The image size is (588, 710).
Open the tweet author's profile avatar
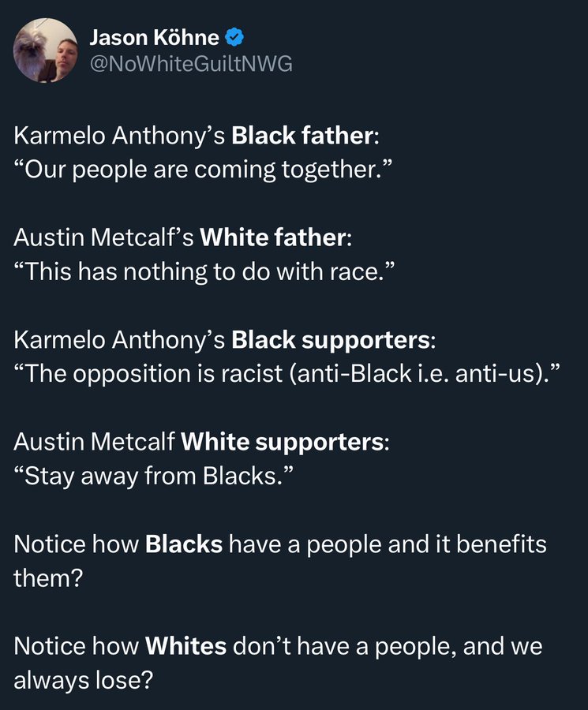coord(46,50)
